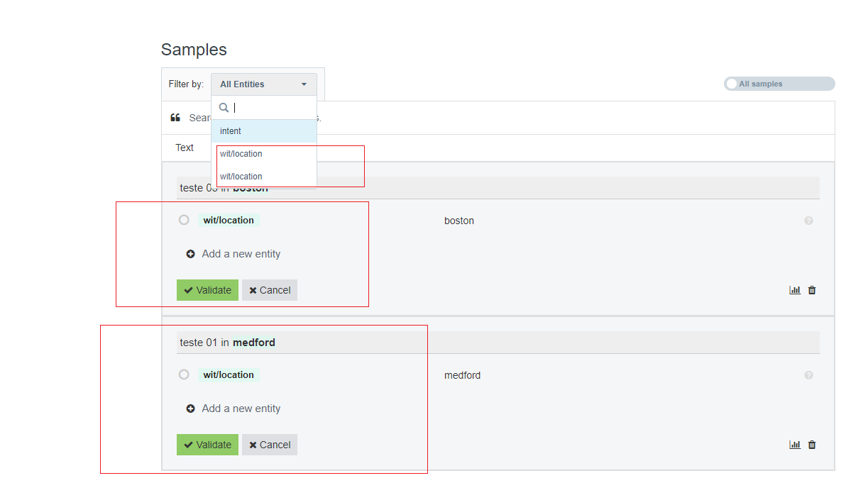This screenshot has height=500, width=868.
Task: Click the plus icon beside medford's 'Add a new entity'
Action: click(190, 409)
